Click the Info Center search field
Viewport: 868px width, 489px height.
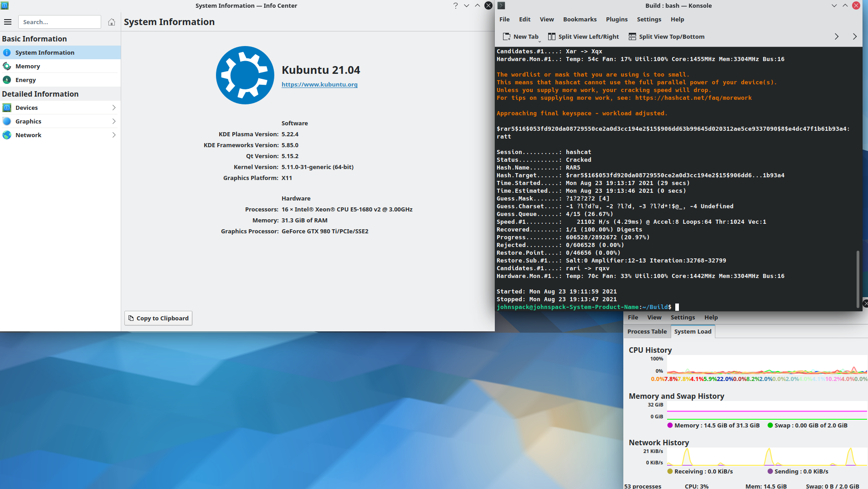(x=60, y=22)
